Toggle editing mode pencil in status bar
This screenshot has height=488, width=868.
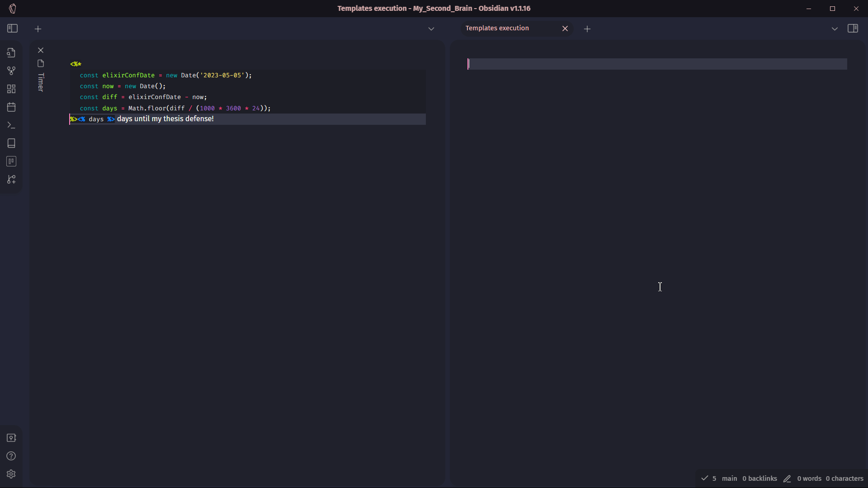pyautogui.click(x=787, y=479)
